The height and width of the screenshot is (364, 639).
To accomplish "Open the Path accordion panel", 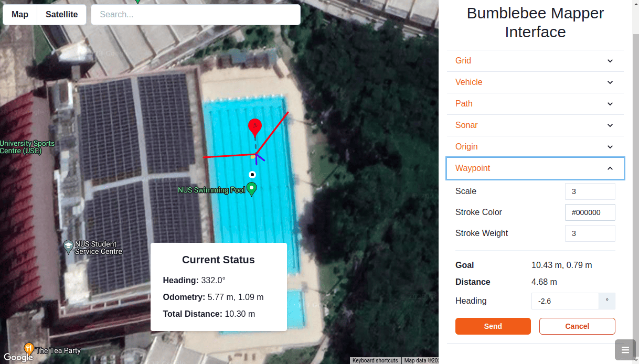I will tap(535, 104).
